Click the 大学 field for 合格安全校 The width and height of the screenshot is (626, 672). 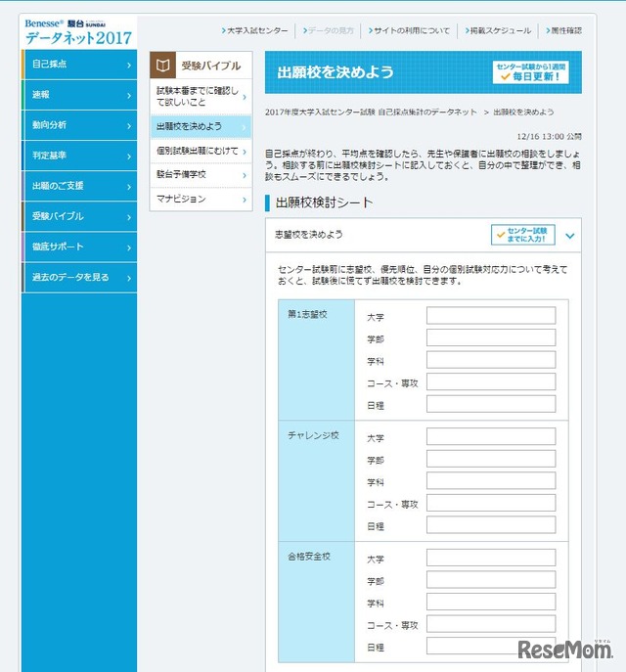pos(491,558)
